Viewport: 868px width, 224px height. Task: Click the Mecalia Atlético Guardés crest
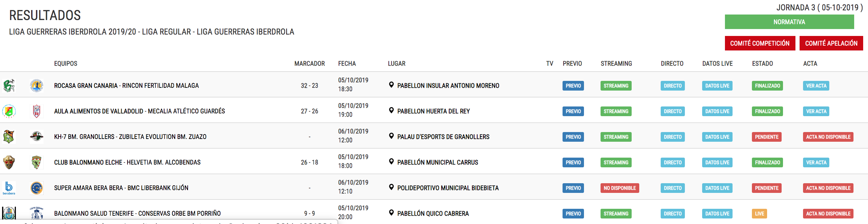pyautogui.click(x=36, y=111)
